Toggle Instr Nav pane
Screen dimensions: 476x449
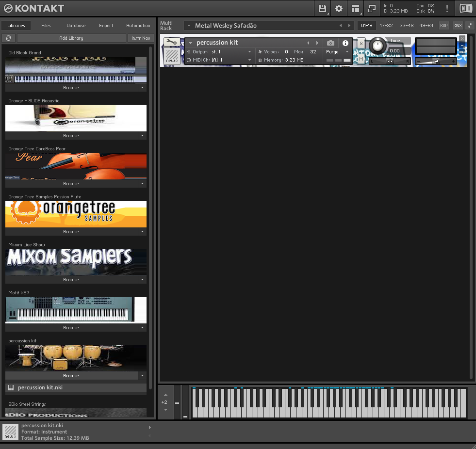[x=141, y=38]
